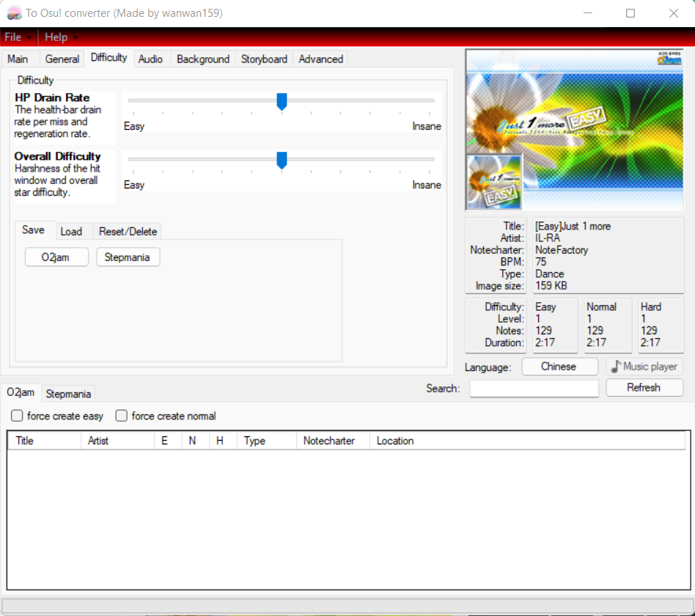Image resolution: width=695 pixels, height=616 pixels.
Task: Enable the force create easy checkbox
Action: click(x=17, y=416)
